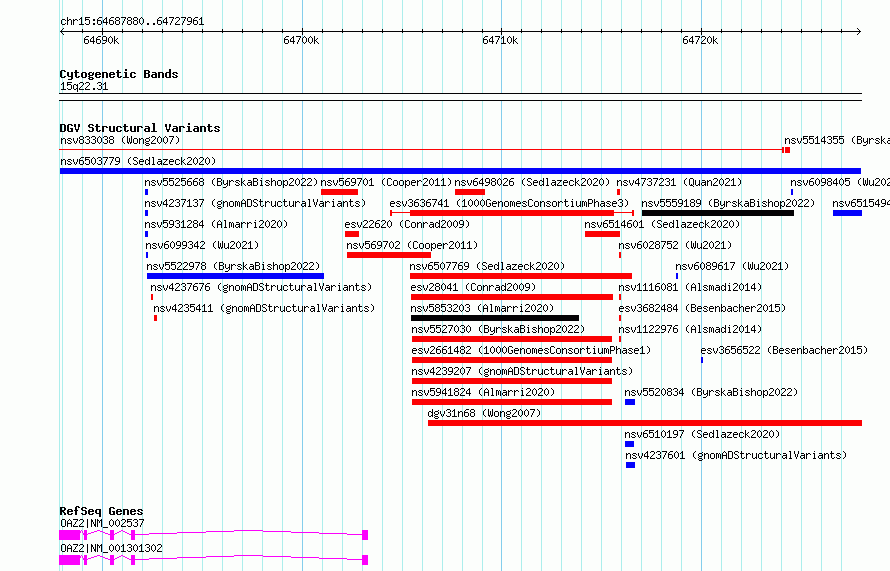Click the 15q22.31 cytogenetic band label
The height and width of the screenshot is (571, 890).
point(84,86)
